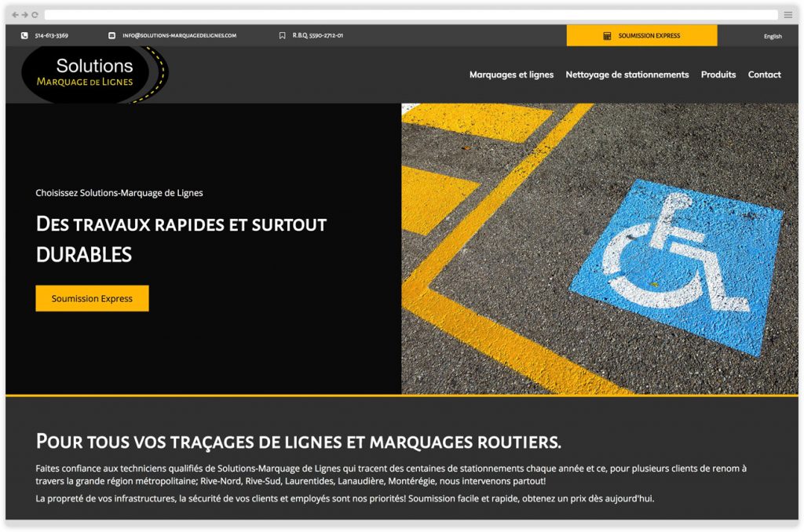Screen dimensions: 804x532
Task: Click the phone icon in top bar
Action: (24, 35)
